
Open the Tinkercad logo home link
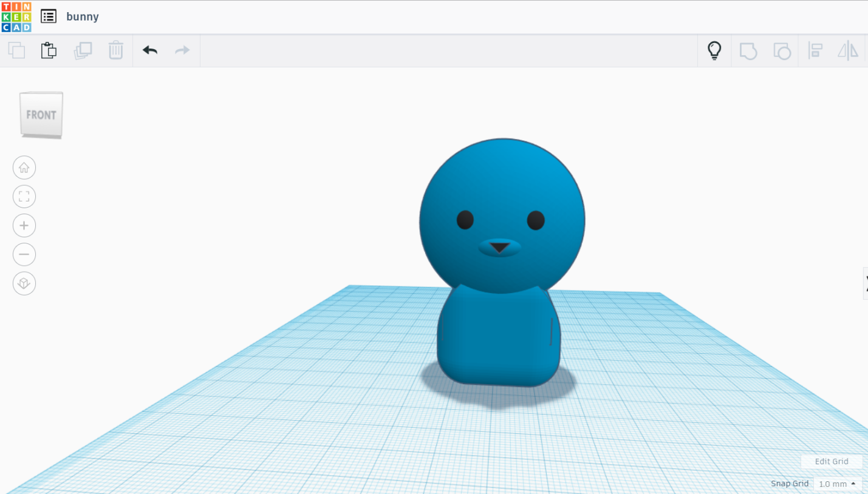pyautogui.click(x=16, y=16)
